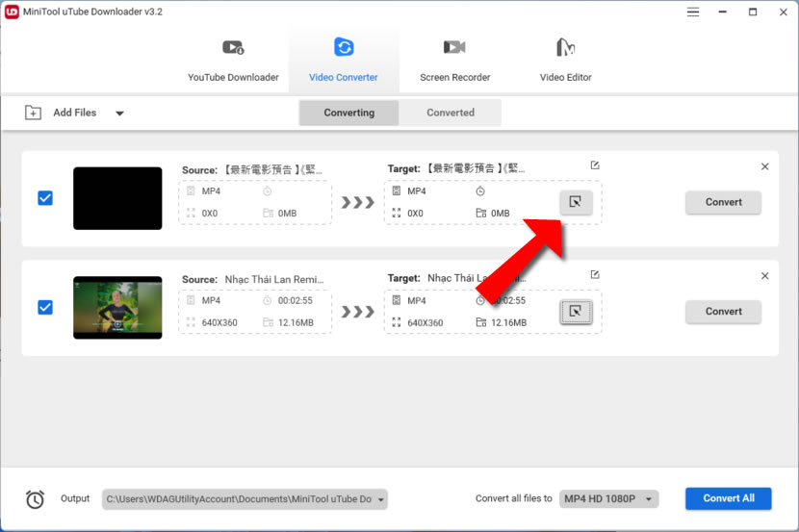Click the target folder size icon for Nhạc Thái Lan

480,321
